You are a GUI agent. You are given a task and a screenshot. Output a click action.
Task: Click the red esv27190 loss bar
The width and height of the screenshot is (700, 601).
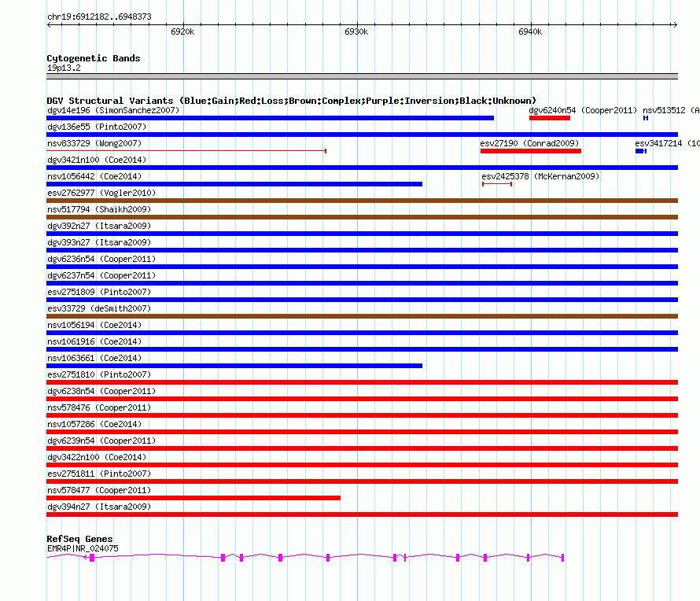(x=531, y=151)
